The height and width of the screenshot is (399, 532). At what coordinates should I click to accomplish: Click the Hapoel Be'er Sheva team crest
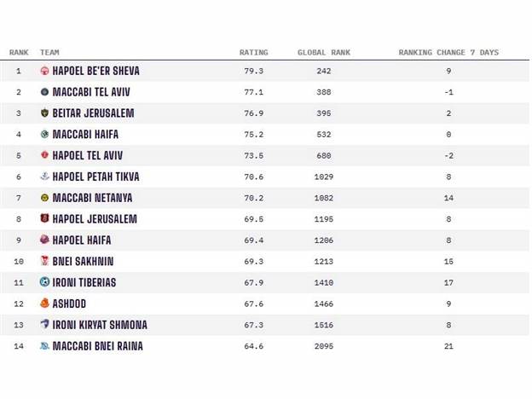(x=45, y=71)
